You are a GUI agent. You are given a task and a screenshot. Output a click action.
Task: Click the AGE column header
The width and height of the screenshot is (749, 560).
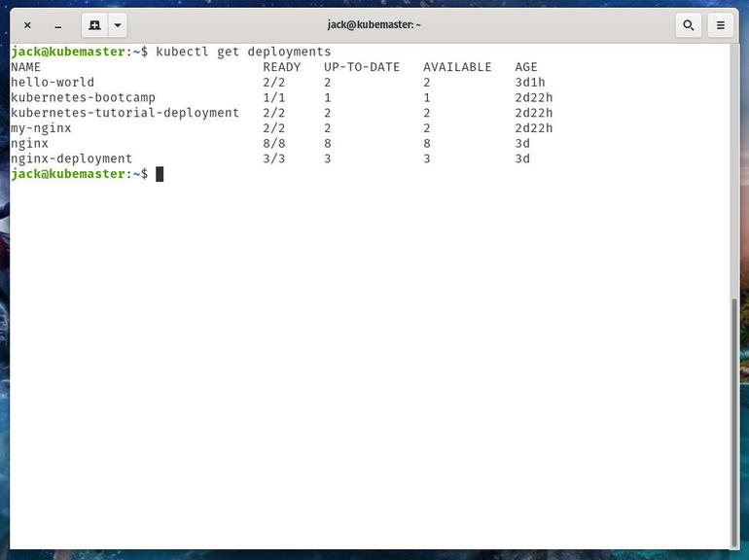point(526,67)
